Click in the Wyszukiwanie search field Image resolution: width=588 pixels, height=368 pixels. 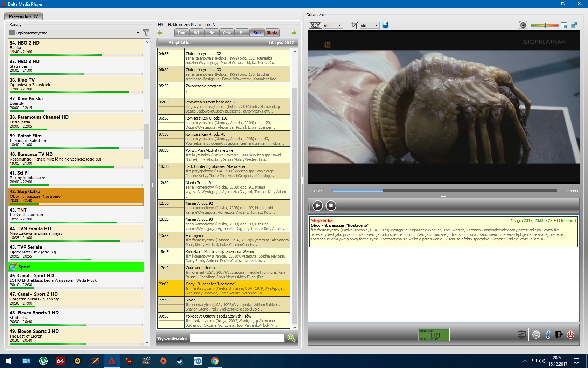(237, 338)
